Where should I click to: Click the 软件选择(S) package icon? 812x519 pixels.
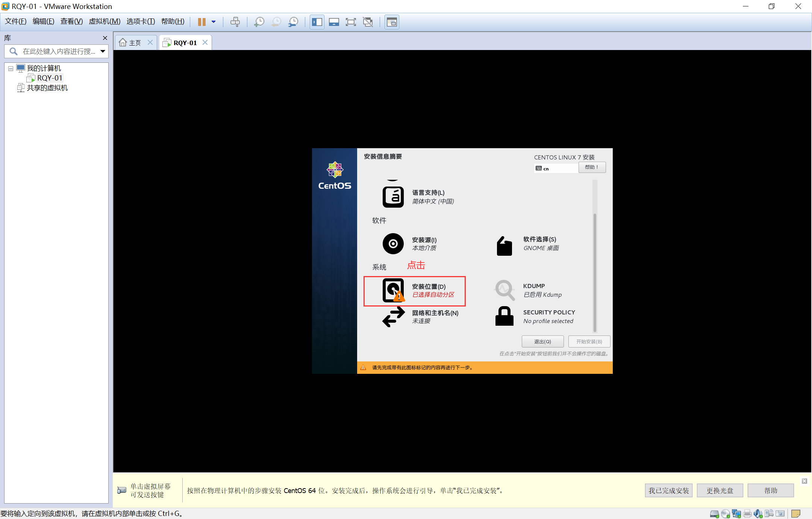coord(504,246)
